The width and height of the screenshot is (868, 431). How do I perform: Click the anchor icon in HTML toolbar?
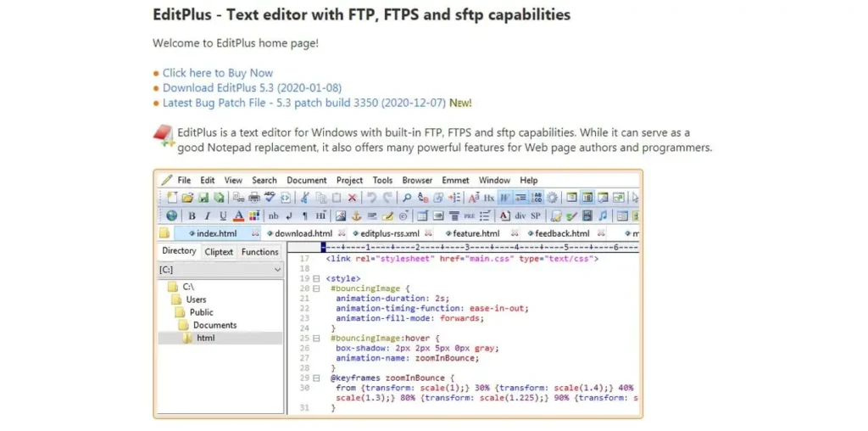356,215
